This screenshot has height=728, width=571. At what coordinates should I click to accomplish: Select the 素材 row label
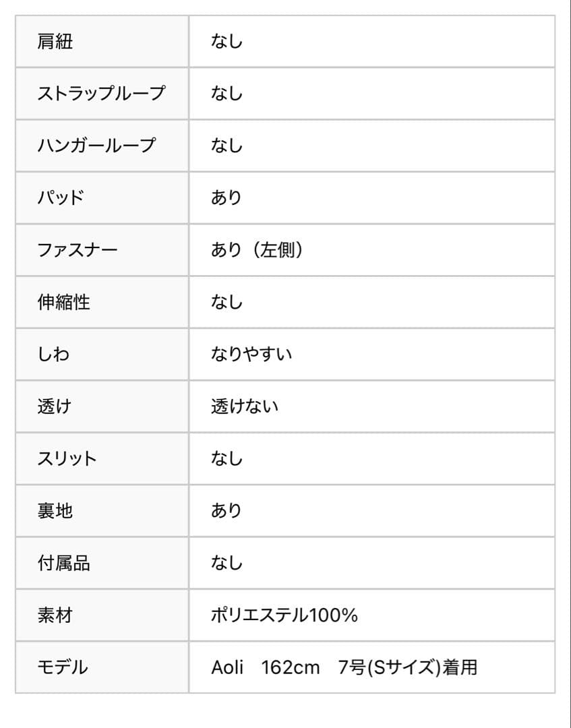coord(55,615)
